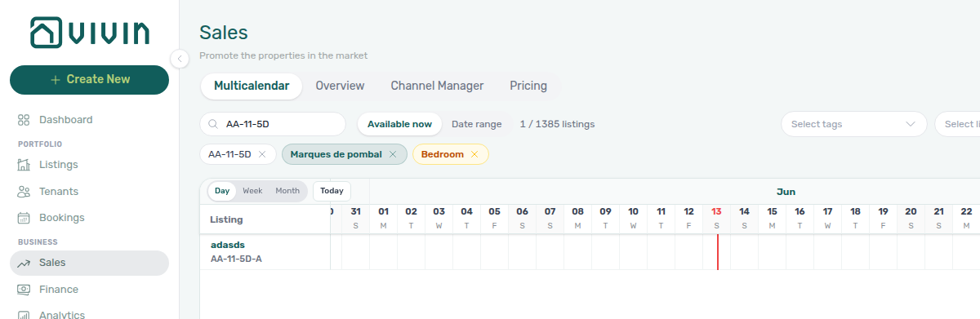Click the Finance money icon
This screenshot has height=319, width=980.
pos(24,290)
